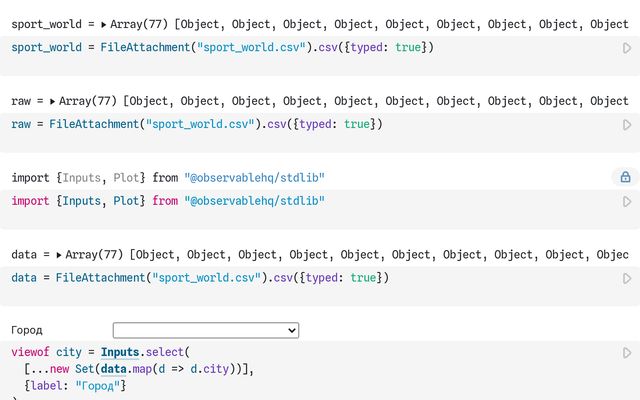Run the sport_world cell with play icon
The image size is (640, 400).
pyautogui.click(x=627, y=48)
